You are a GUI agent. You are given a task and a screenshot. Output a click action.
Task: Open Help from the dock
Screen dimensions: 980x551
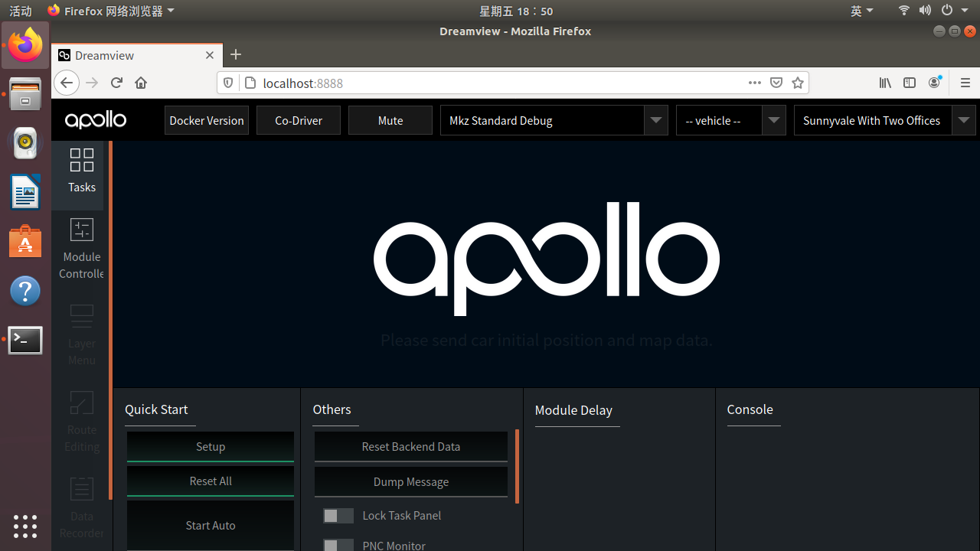tap(25, 291)
